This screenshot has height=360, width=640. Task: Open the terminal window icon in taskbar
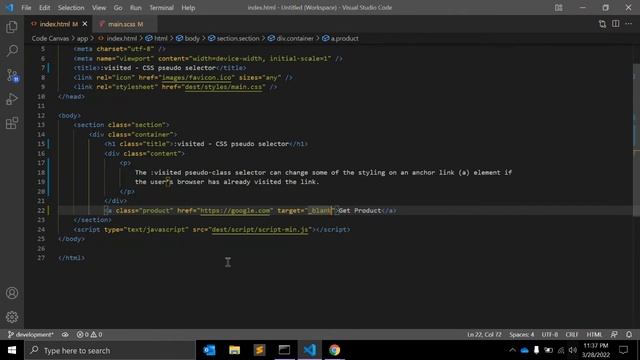(284, 350)
